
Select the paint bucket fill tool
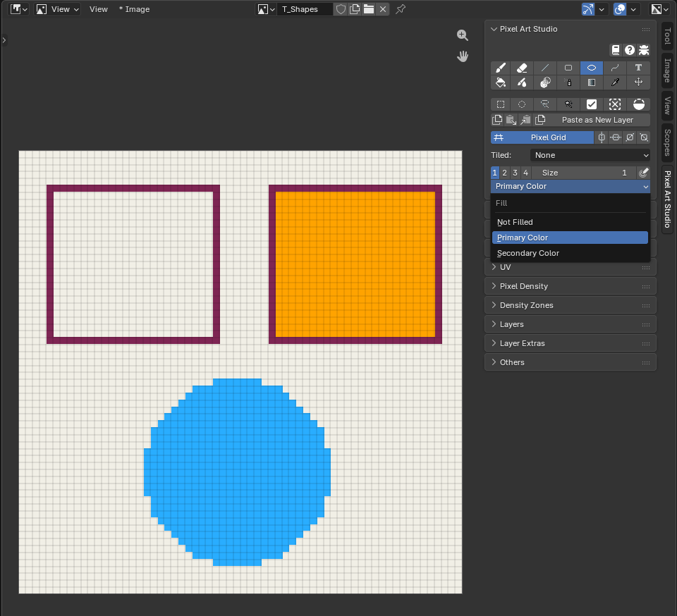point(501,82)
